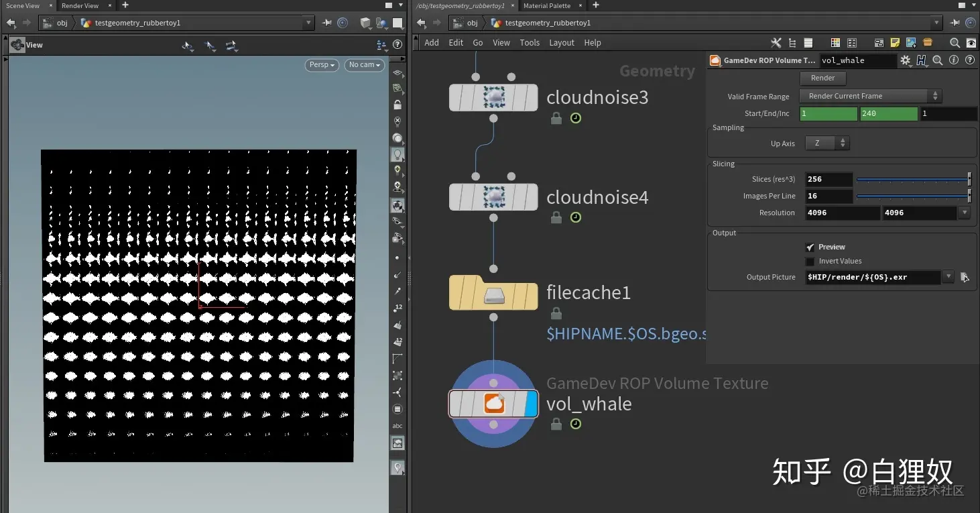
Task: Open network editor wrench tools icon
Action: 776,43
